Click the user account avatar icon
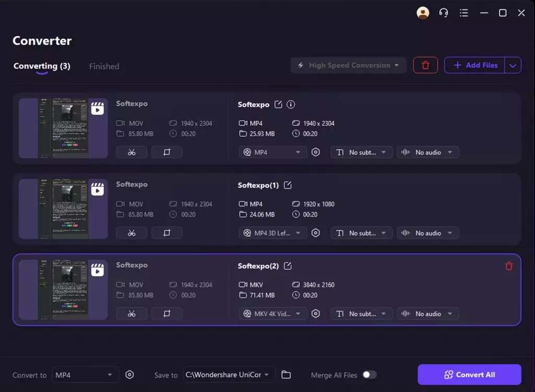Viewport: 535px width, 392px height. coord(423,13)
